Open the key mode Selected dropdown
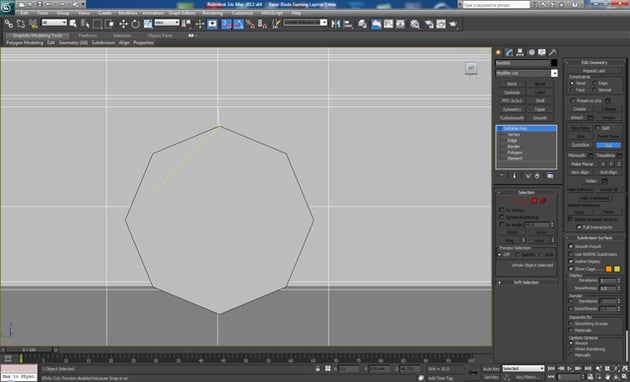Image resolution: width=630 pixels, height=382 pixels. coord(523,368)
